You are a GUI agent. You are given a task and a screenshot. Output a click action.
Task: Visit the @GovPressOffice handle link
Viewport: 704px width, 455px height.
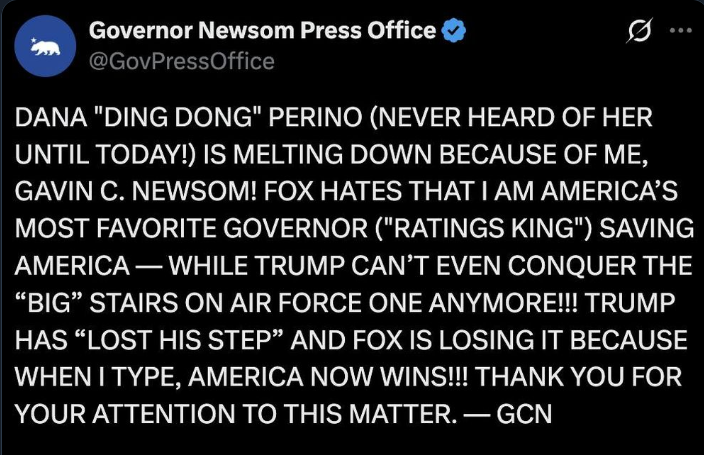tap(181, 61)
